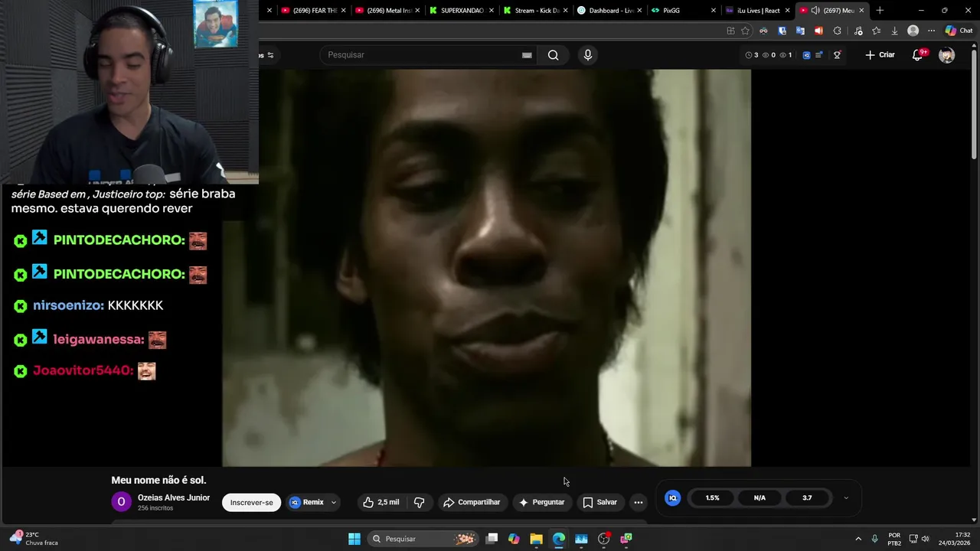The height and width of the screenshot is (551, 980).
Task: Click the translate extension icon
Action: pos(800,31)
